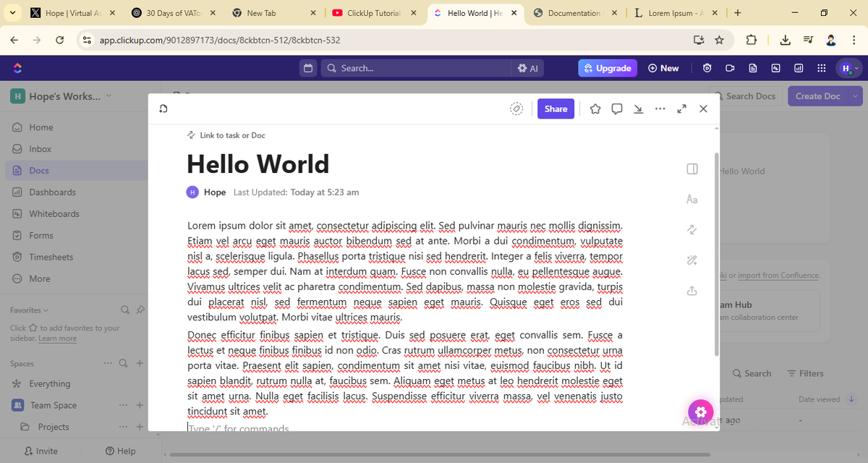The height and width of the screenshot is (463, 868).
Task: Click the export icon in the doc's right rail
Action: [692, 290]
